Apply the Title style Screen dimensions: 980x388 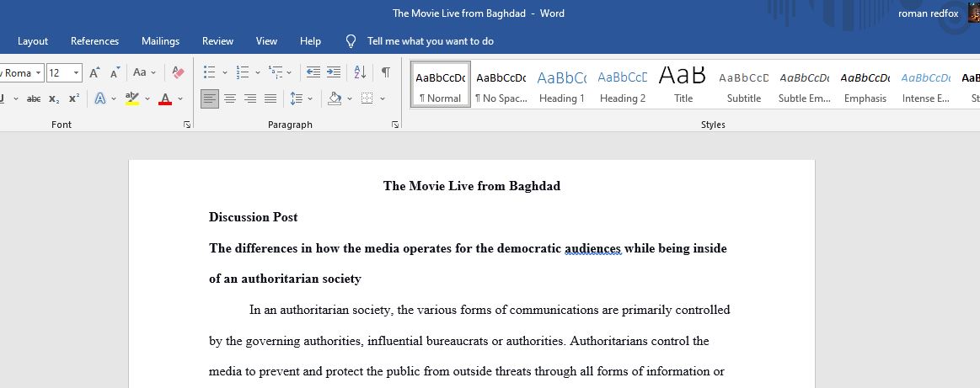pyautogui.click(x=683, y=84)
